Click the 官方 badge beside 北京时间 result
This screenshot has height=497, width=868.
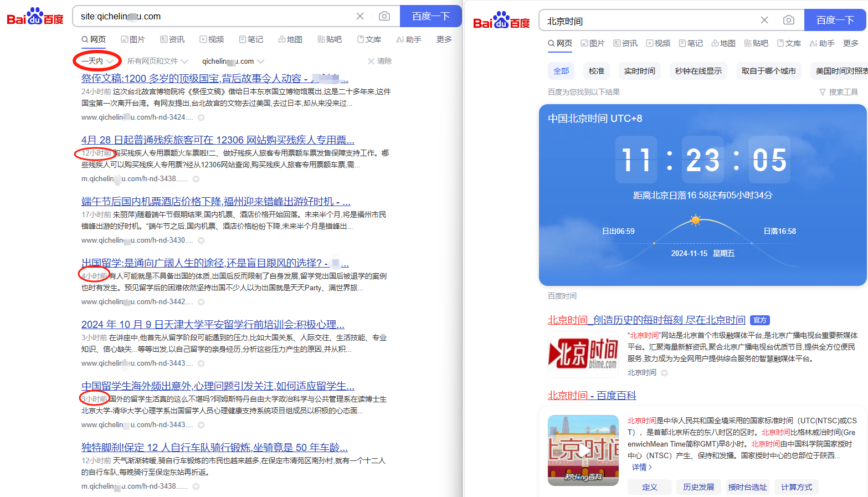pos(760,320)
